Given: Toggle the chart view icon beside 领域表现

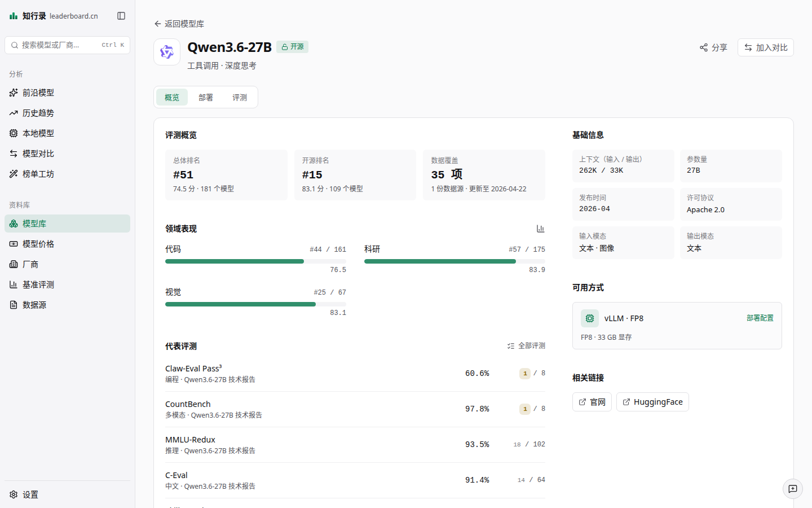Looking at the screenshot, I should [x=540, y=229].
